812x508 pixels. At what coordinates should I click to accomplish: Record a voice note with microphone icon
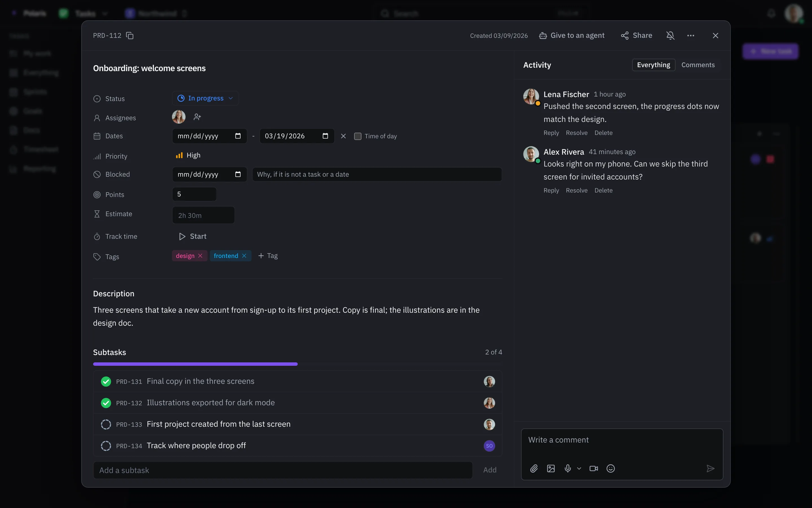(x=568, y=468)
